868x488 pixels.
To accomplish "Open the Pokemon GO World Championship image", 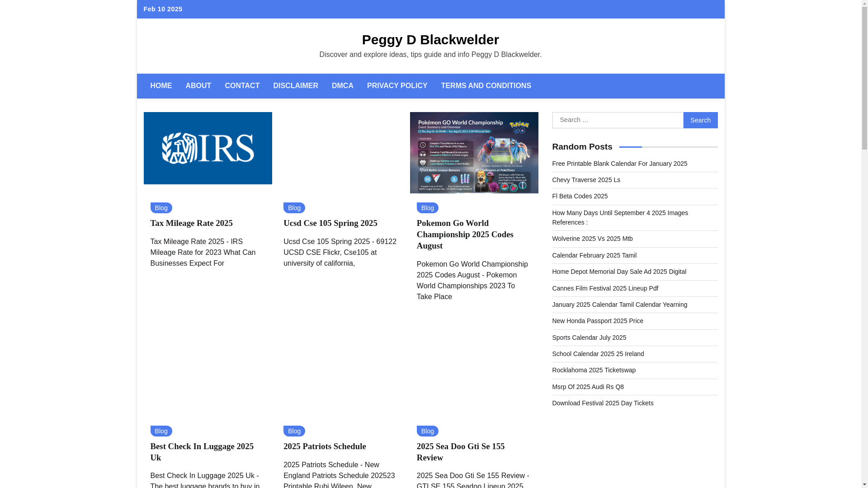I will (x=474, y=153).
